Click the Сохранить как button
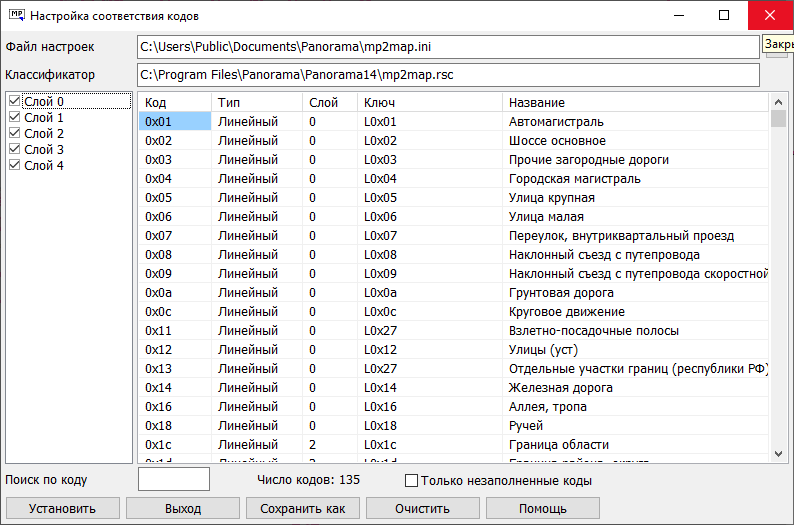The height and width of the screenshot is (525, 794). [303, 508]
